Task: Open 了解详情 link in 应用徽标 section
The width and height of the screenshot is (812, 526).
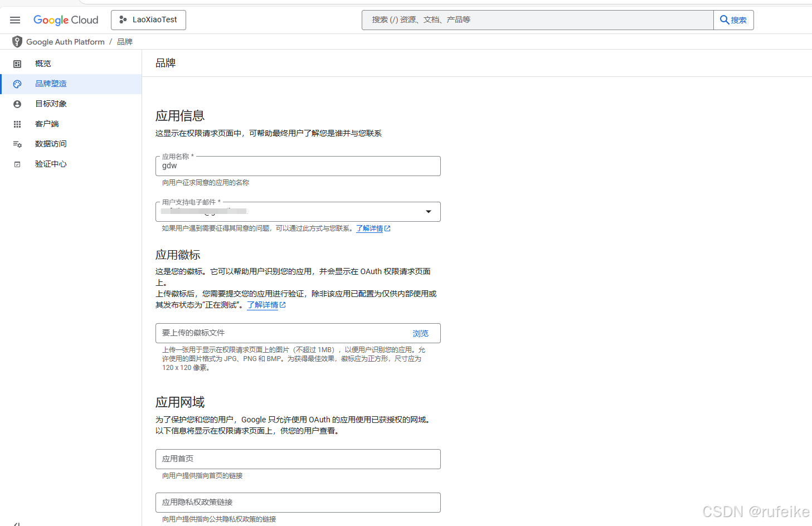Action: (x=262, y=305)
